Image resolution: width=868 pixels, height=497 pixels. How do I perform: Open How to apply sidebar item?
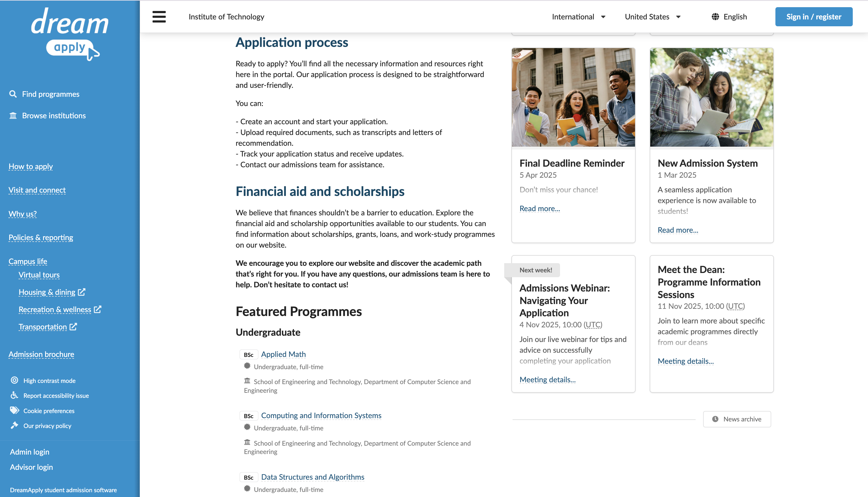pos(31,166)
